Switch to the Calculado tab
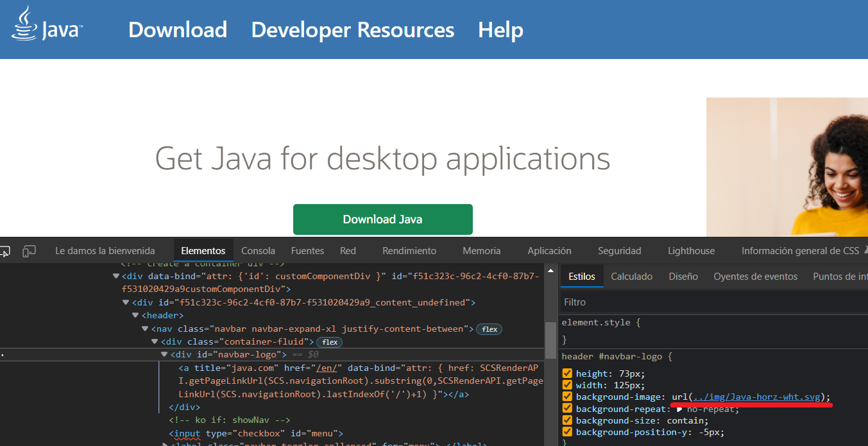Viewport: 868px width, 446px height. point(632,277)
